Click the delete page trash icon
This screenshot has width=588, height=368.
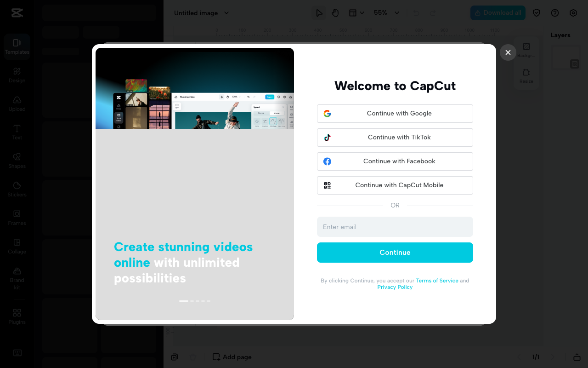click(x=193, y=357)
